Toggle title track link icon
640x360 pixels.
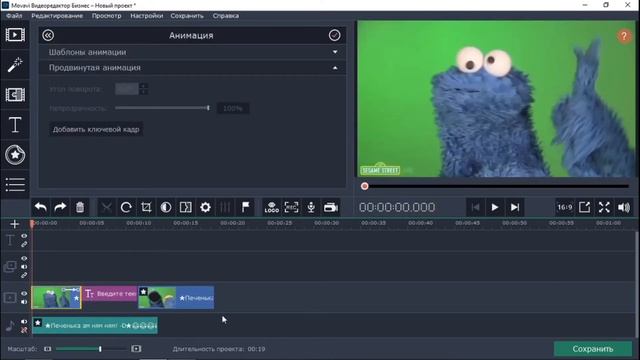click(x=24, y=244)
